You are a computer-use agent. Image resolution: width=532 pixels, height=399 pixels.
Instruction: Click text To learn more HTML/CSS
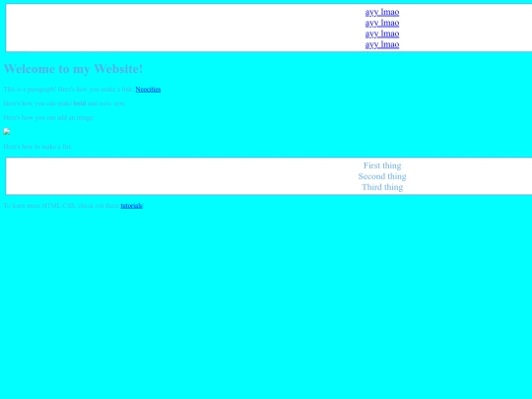click(39, 206)
